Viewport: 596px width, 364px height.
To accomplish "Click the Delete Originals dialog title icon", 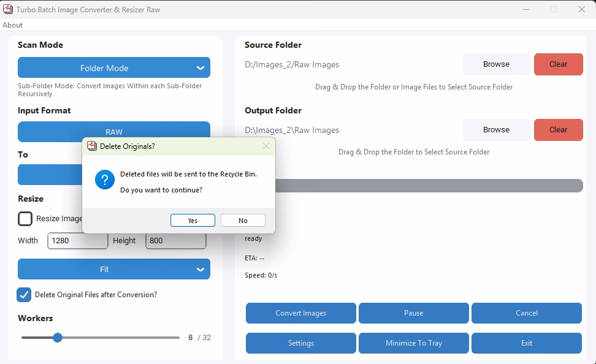I will (x=91, y=146).
